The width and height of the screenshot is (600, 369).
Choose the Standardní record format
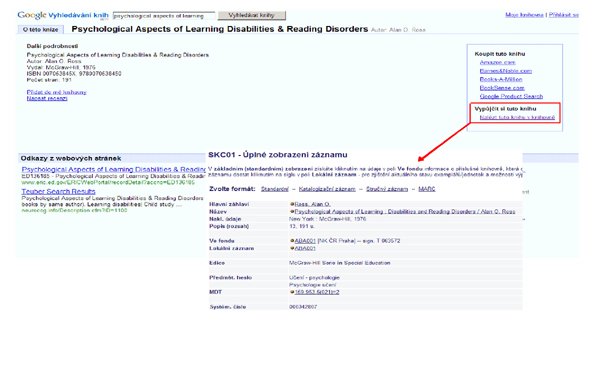coord(275,189)
